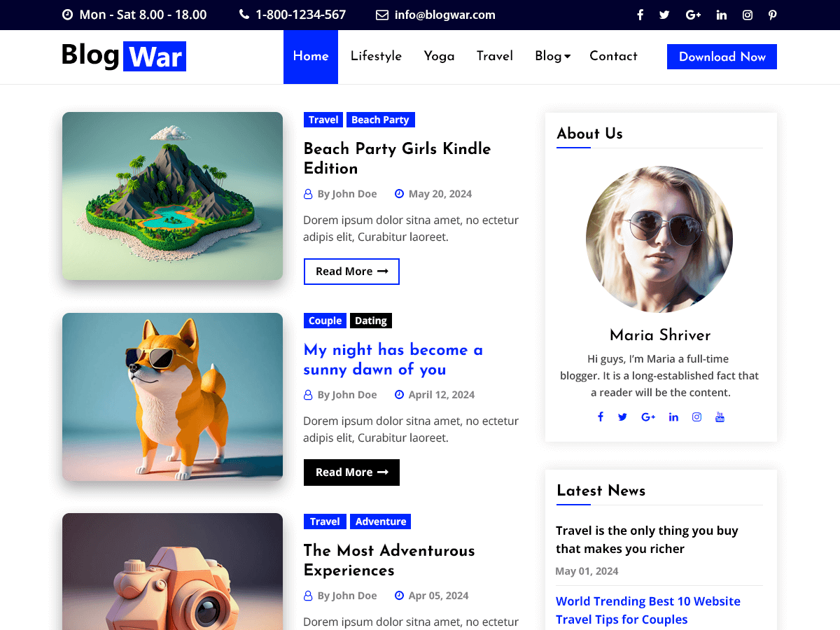The height and width of the screenshot is (630, 840).
Task: Switch to the Lifestyle menu item
Action: (x=376, y=57)
